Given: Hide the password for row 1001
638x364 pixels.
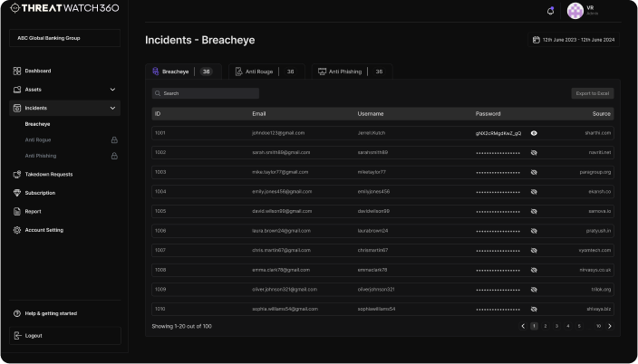Looking at the screenshot, I should coord(534,133).
